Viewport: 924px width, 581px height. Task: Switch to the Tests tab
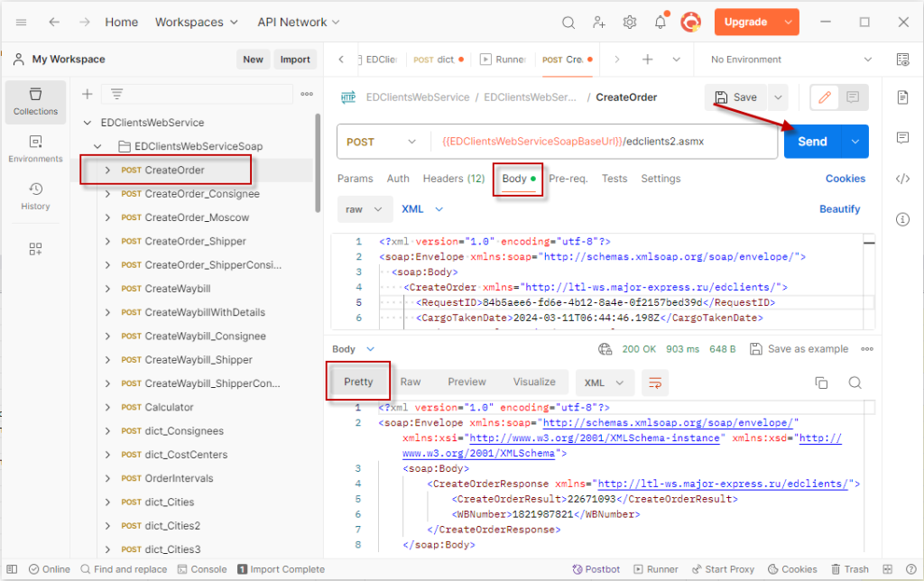tap(614, 179)
